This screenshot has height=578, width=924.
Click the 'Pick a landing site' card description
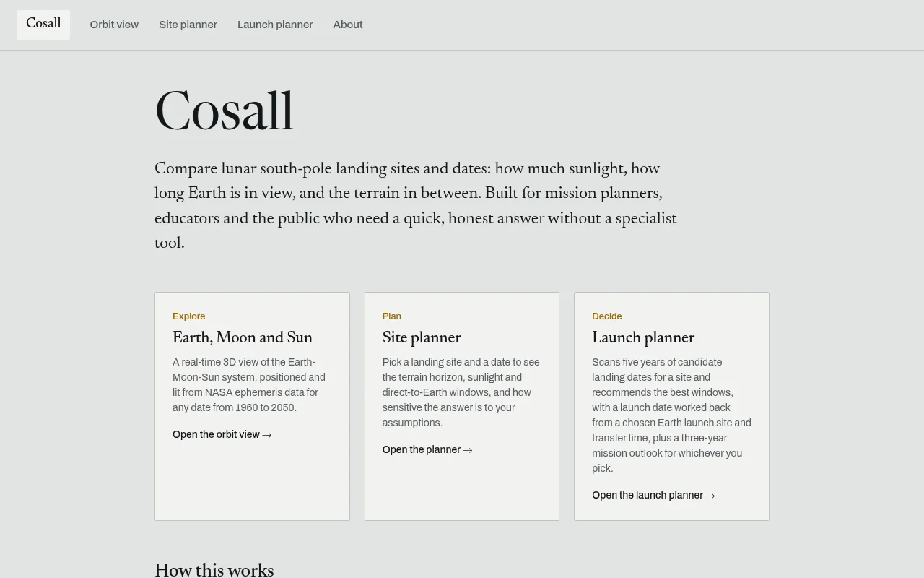461,392
